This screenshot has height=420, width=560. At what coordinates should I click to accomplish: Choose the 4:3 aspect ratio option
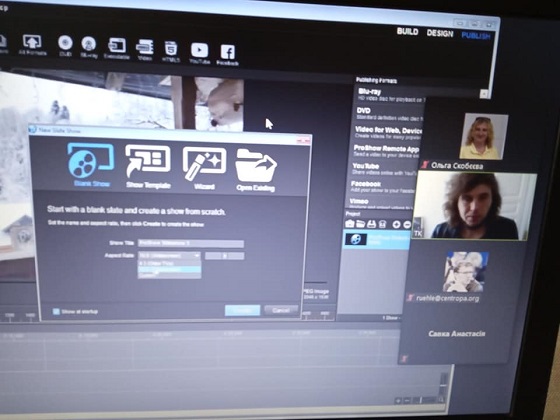[x=169, y=263]
